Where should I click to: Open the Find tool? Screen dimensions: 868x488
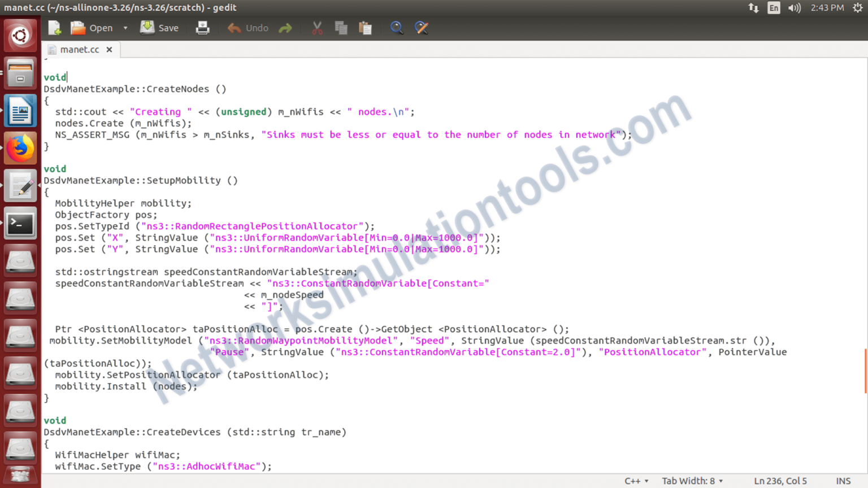click(397, 27)
